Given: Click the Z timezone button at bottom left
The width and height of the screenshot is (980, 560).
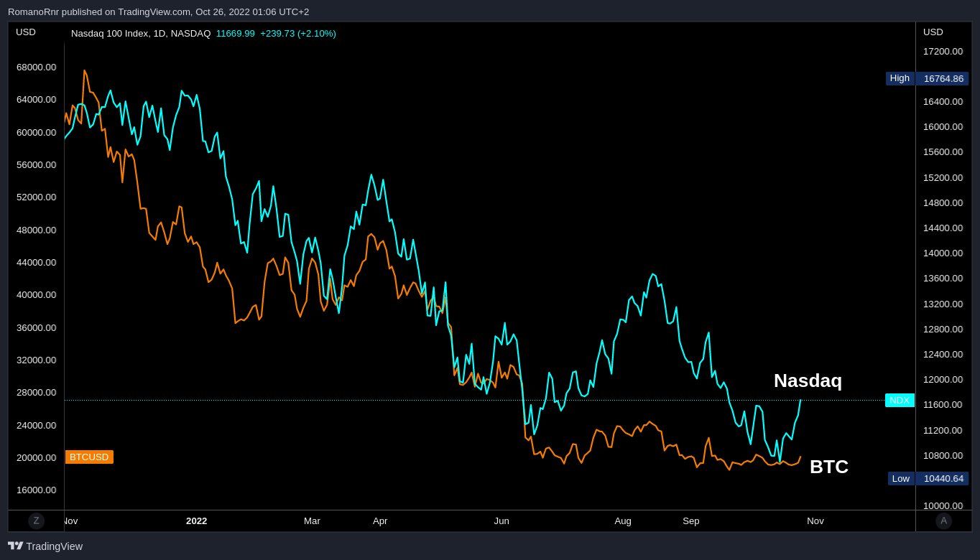Looking at the screenshot, I should 36,521.
